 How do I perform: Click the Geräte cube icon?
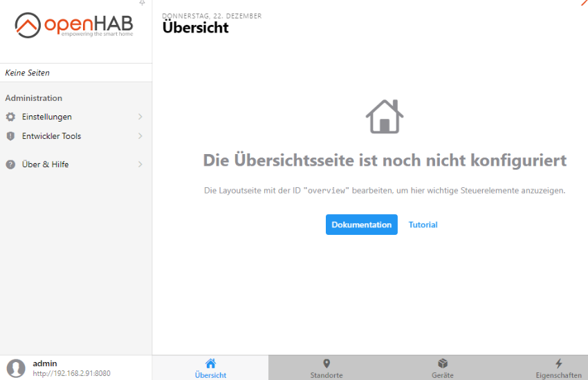coord(443,363)
